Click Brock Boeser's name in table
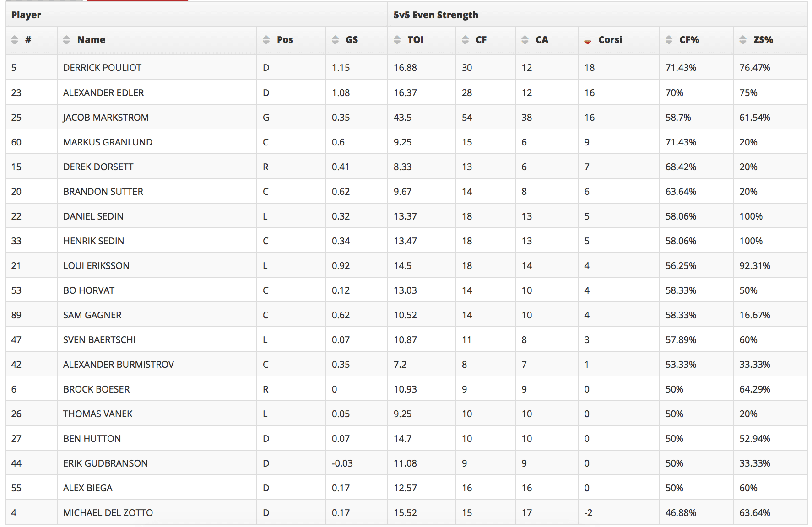Screen dimensions: 812x527 click(97, 389)
